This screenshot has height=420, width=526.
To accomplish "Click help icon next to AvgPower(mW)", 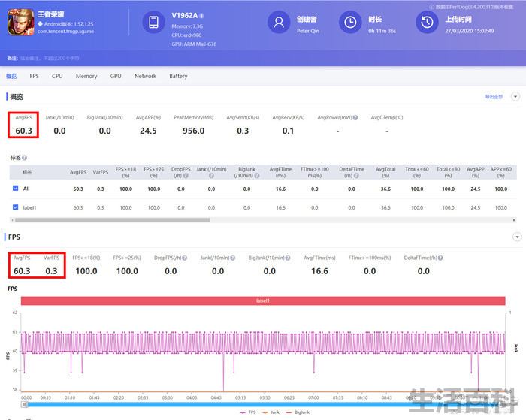I will pyautogui.click(x=355, y=118).
